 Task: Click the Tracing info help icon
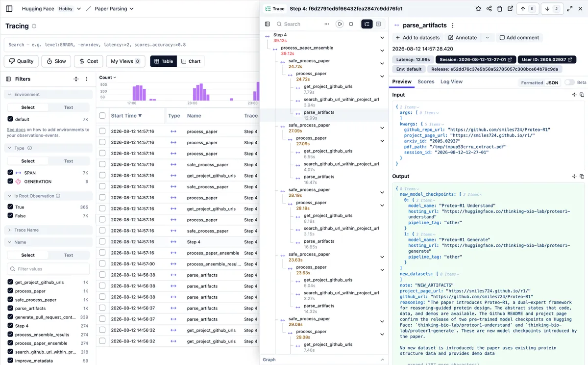click(x=34, y=26)
